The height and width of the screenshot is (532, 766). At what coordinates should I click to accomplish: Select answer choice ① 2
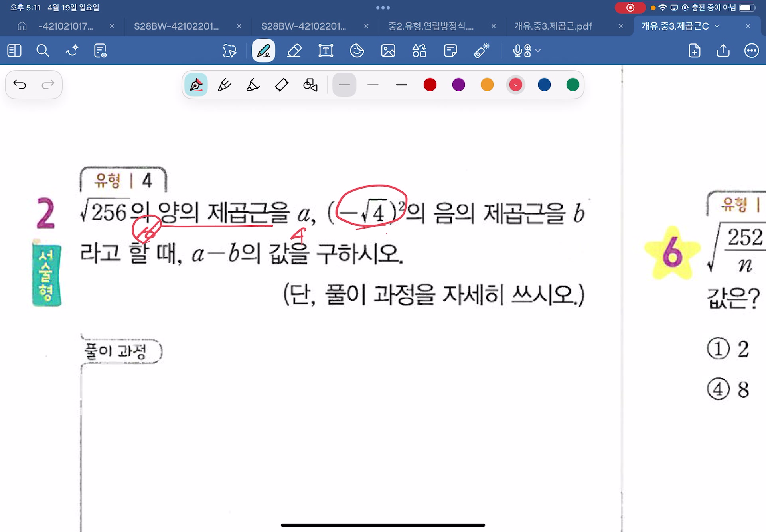click(728, 349)
